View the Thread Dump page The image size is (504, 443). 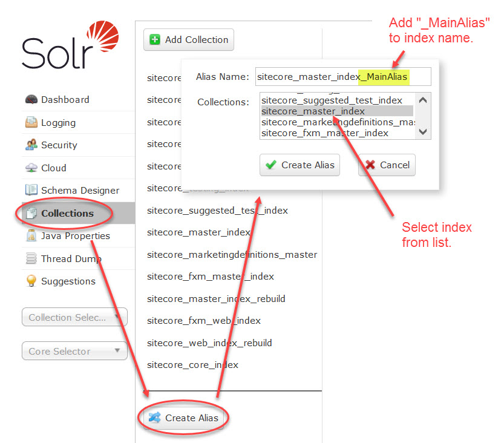(x=78, y=258)
